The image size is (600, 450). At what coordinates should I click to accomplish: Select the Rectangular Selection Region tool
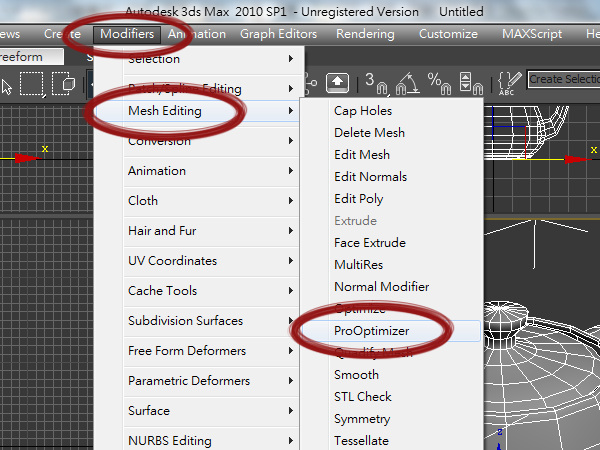[32, 84]
